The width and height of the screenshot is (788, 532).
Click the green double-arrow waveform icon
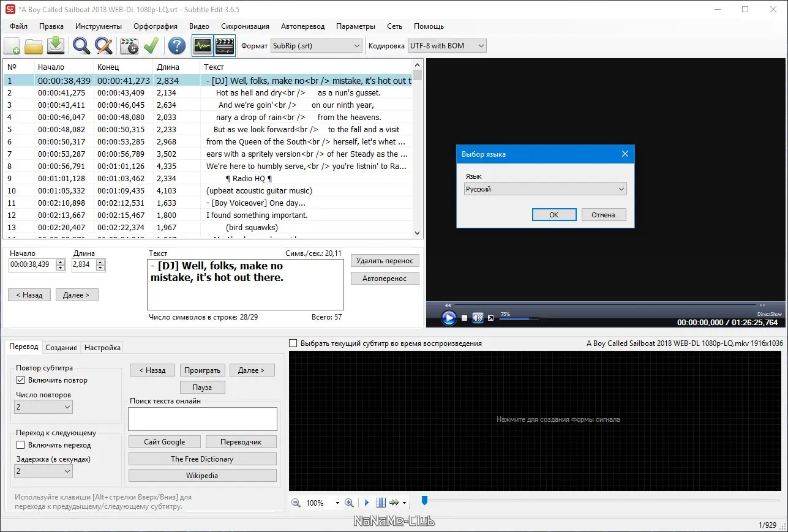pyautogui.click(x=394, y=503)
